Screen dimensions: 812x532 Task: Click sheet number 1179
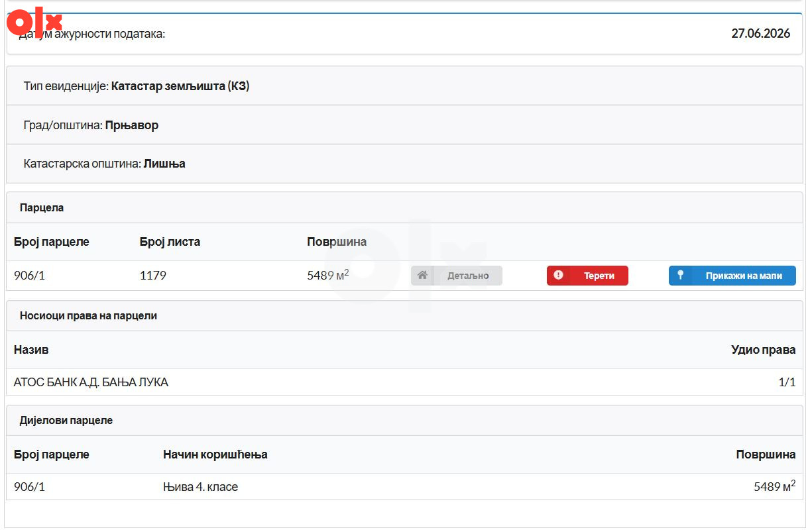153,276
